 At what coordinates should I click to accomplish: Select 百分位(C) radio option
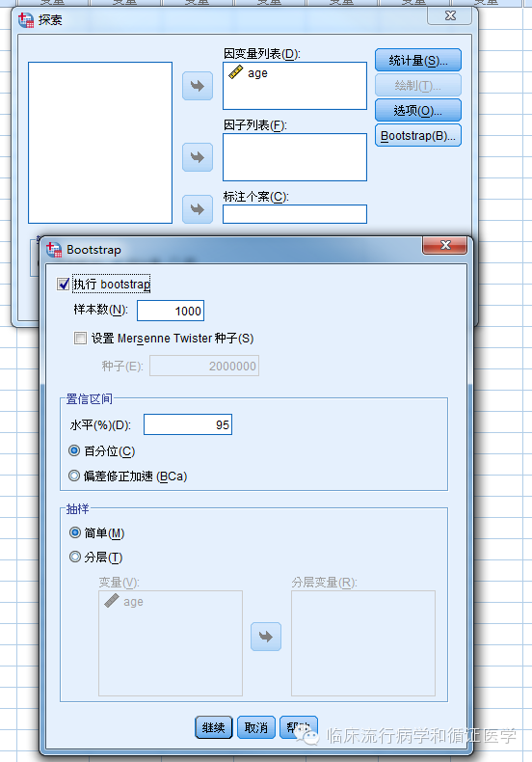[x=74, y=450]
